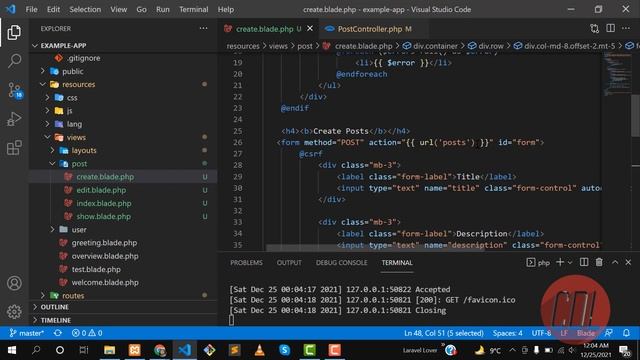Screen dimensions: 640x360
Task: Click the Explorer more actions ellipsis
Action: click(x=203, y=29)
